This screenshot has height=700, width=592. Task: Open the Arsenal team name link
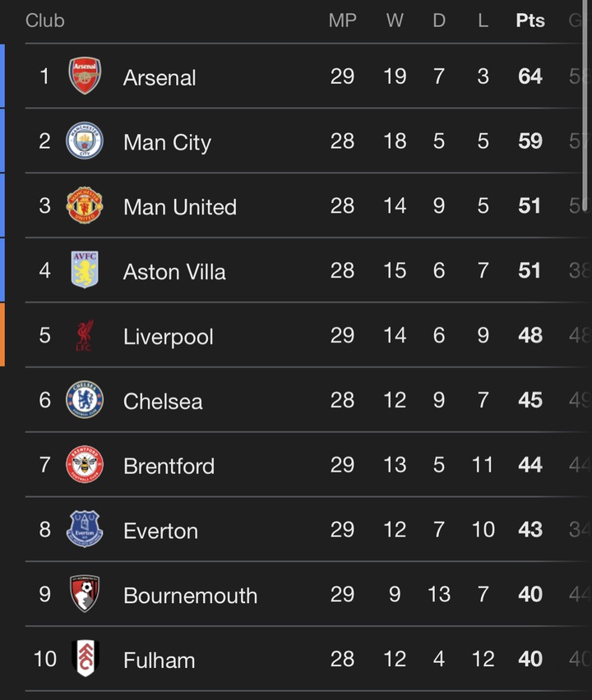tap(160, 78)
